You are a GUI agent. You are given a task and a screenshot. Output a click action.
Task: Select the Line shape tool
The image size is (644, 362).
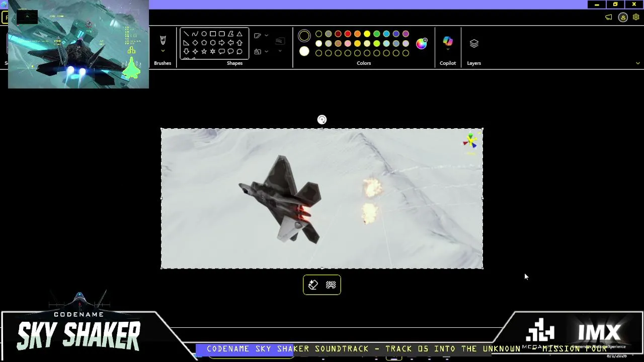(x=186, y=34)
